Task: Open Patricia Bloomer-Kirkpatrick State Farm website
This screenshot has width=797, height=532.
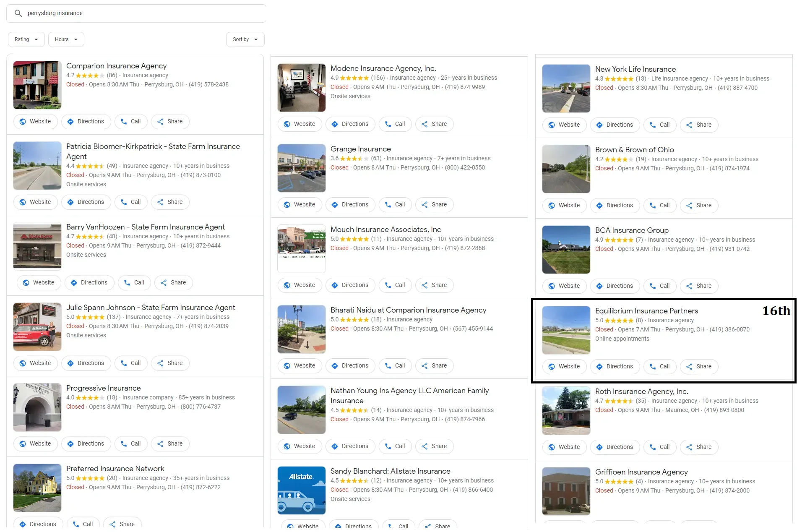Action: pos(35,202)
